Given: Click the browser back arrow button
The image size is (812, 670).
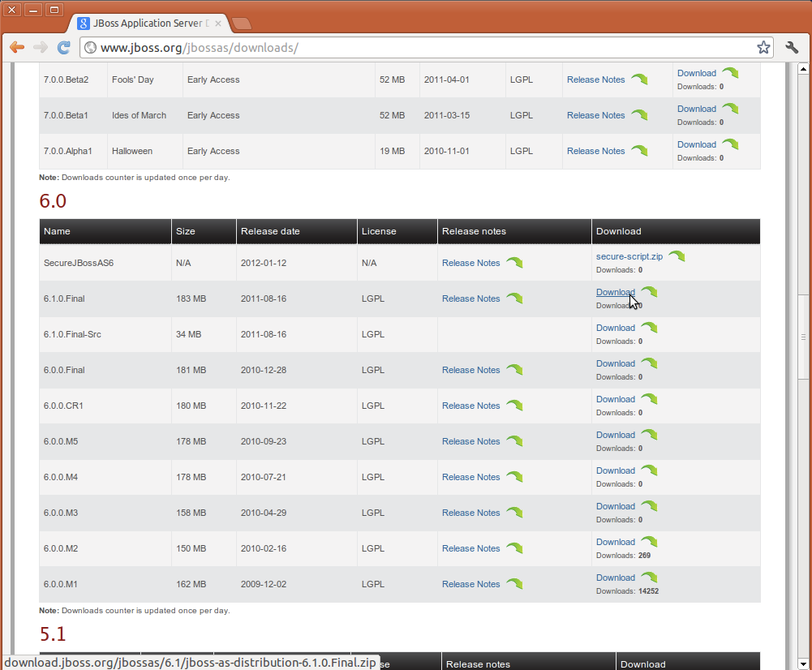Looking at the screenshot, I should coord(17,48).
